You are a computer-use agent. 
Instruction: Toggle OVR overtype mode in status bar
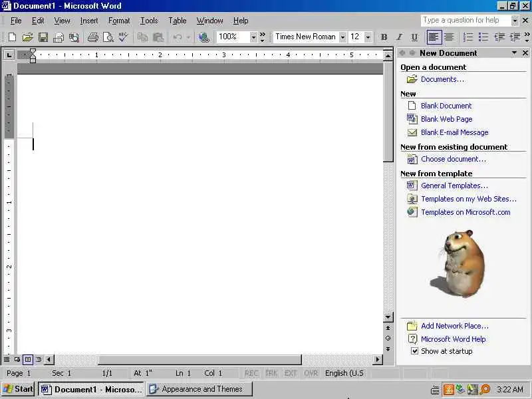click(311, 373)
